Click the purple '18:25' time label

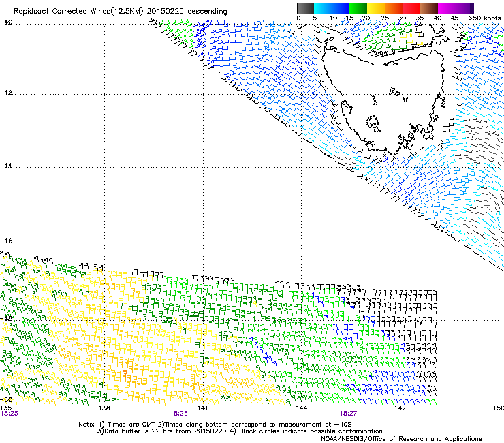[x=9, y=414]
